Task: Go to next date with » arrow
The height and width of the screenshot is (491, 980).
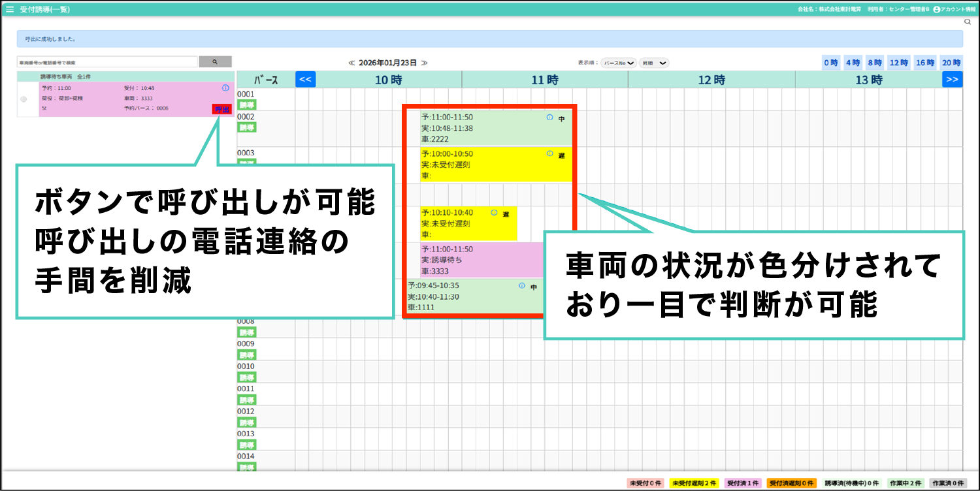Action: pos(424,63)
